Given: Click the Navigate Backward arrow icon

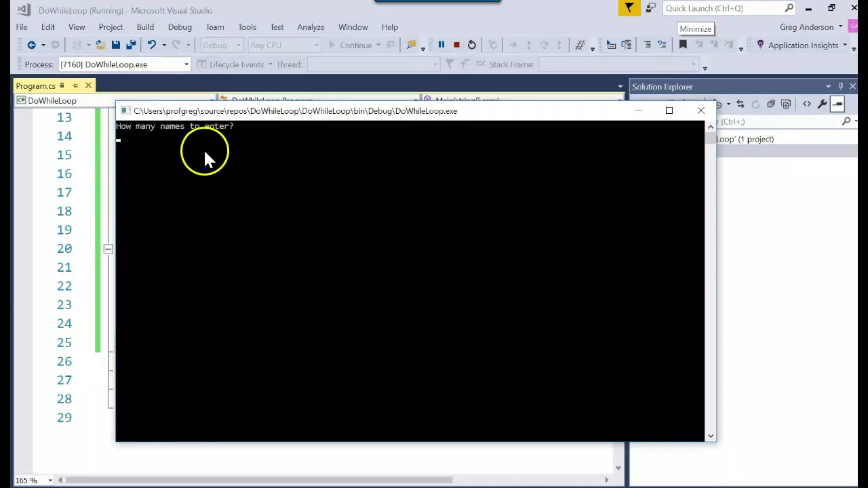Looking at the screenshot, I should click(31, 45).
